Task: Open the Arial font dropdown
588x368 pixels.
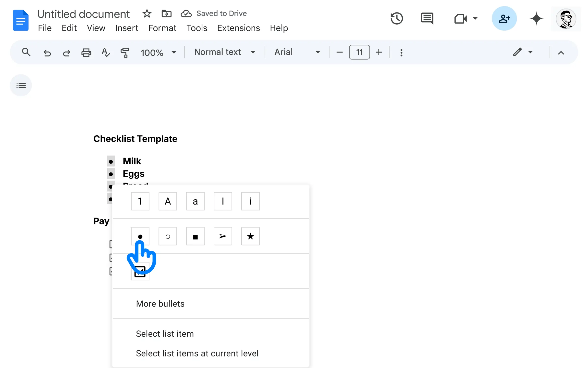Action: (297, 52)
